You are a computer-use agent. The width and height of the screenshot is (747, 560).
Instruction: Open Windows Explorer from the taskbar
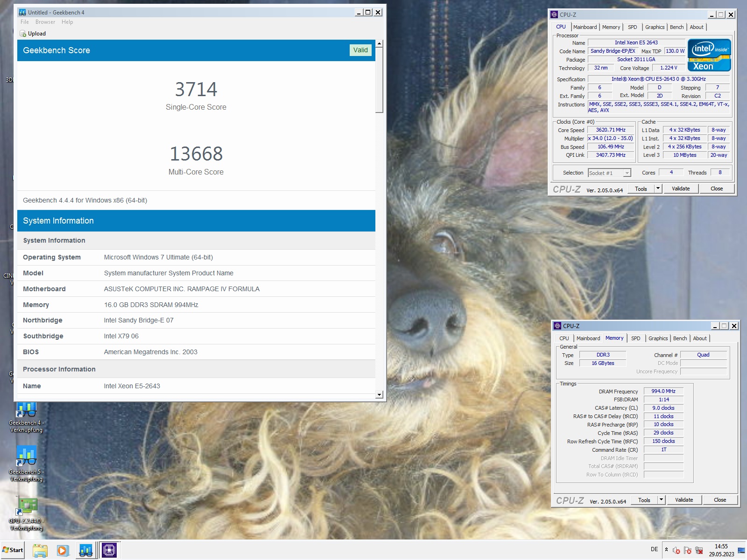40,550
